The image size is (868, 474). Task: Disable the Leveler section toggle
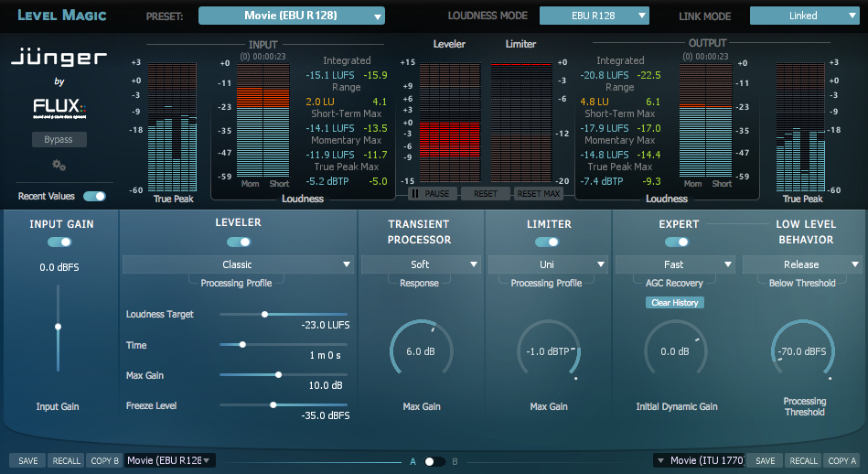[x=239, y=242]
